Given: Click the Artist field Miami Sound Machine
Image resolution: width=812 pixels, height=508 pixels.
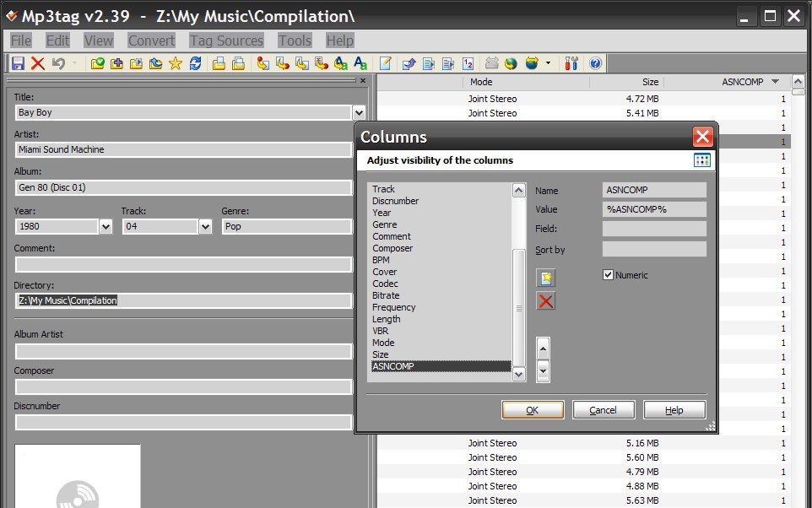Looking at the screenshot, I should [184, 149].
